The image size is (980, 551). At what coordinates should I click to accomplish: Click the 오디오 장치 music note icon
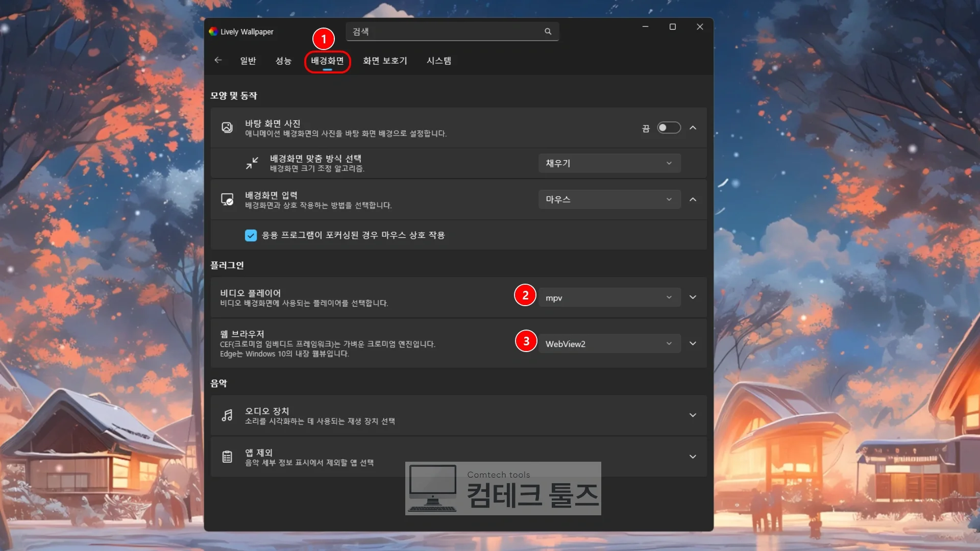[227, 415]
